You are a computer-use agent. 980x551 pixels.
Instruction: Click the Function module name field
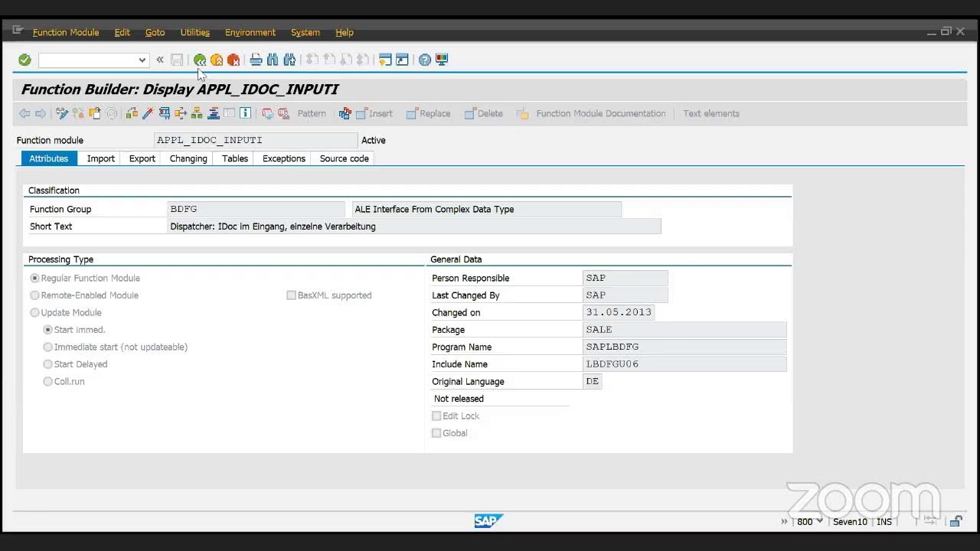(x=256, y=140)
